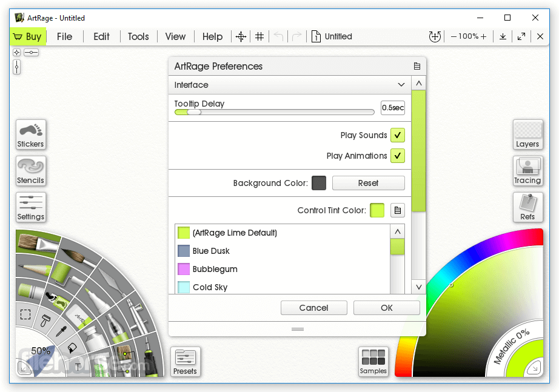This screenshot has height=392, width=559.
Task: Select the Text tool
Action: (x=78, y=367)
